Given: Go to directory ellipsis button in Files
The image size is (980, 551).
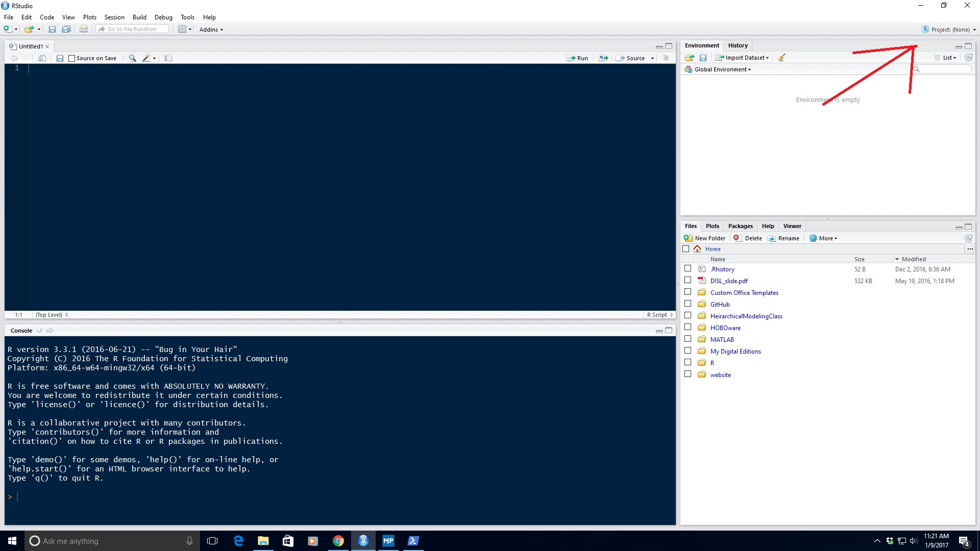Looking at the screenshot, I should 970,249.
